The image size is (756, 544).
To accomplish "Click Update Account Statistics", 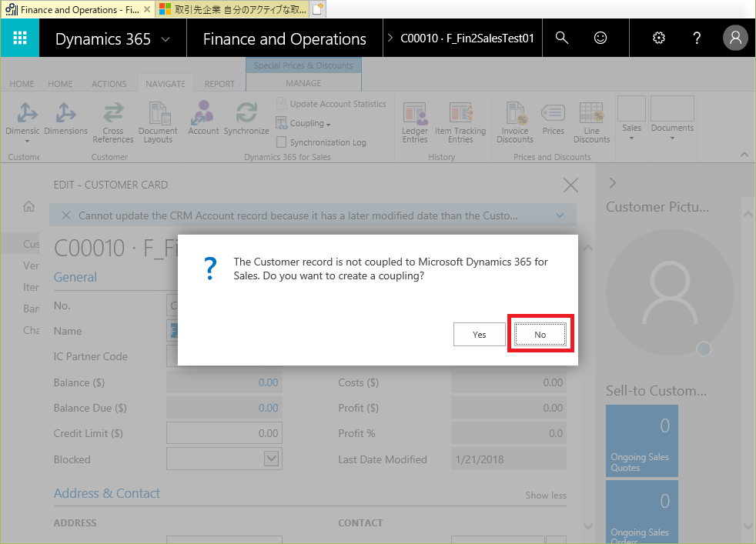I will pyautogui.click(x=331, y=104).
